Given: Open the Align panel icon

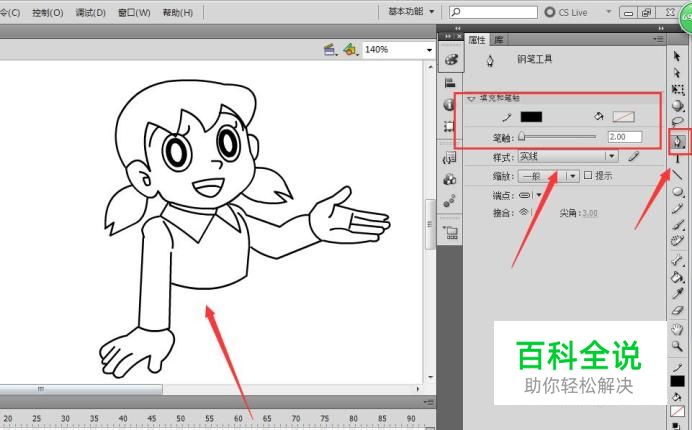Looking at the screenshot, I should tap(450, 82).
